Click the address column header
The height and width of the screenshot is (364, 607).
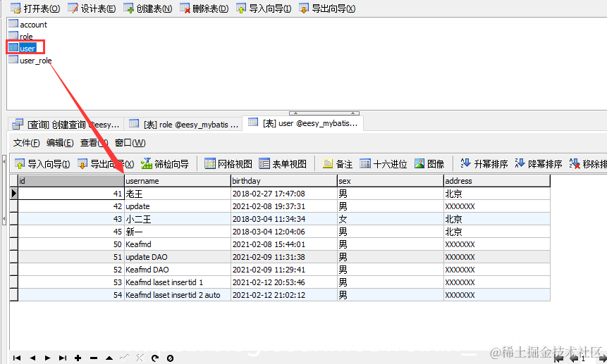click(x=497, y=181)
